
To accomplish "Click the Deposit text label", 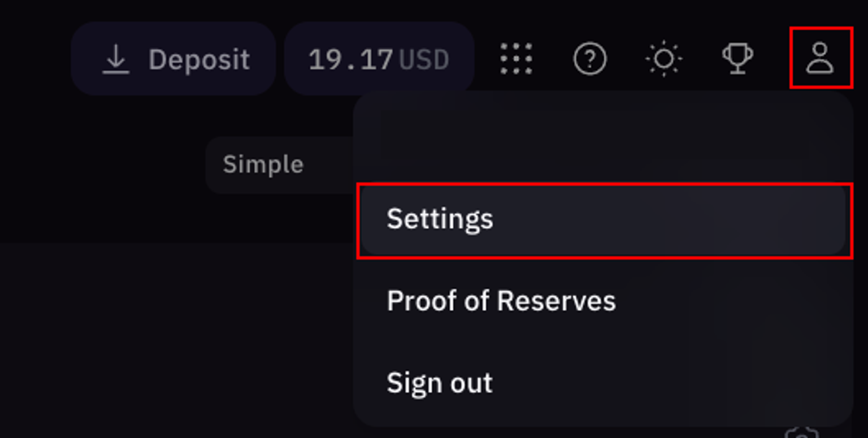I will click(199, 59).
